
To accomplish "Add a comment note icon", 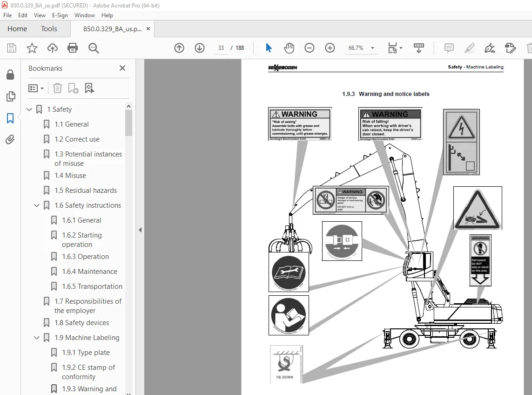I will tap(449, 48).
